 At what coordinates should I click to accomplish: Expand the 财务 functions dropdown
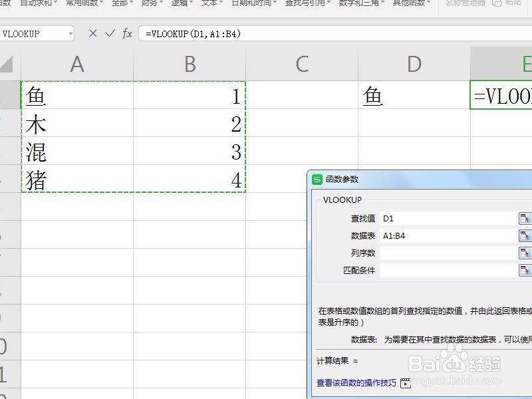151,3
